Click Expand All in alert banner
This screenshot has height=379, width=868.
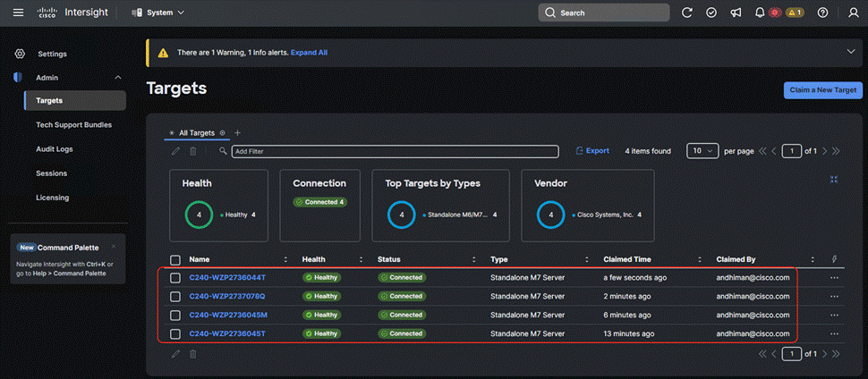click(309, 53)
